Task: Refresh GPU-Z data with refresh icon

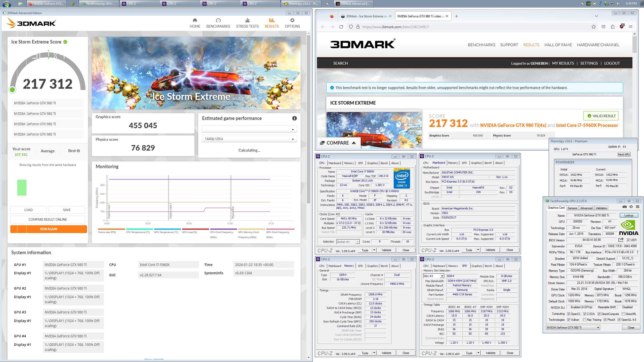Action: [631, 207]
